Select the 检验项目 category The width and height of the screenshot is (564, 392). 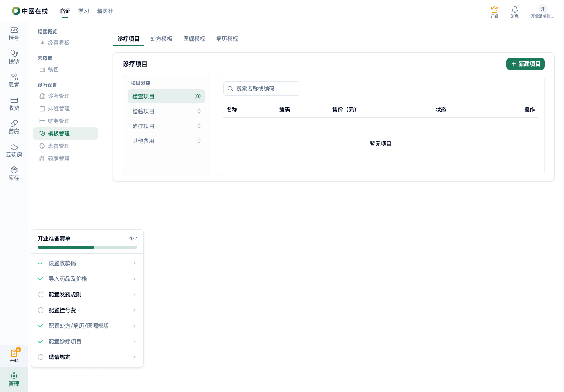tap(166, 111)
